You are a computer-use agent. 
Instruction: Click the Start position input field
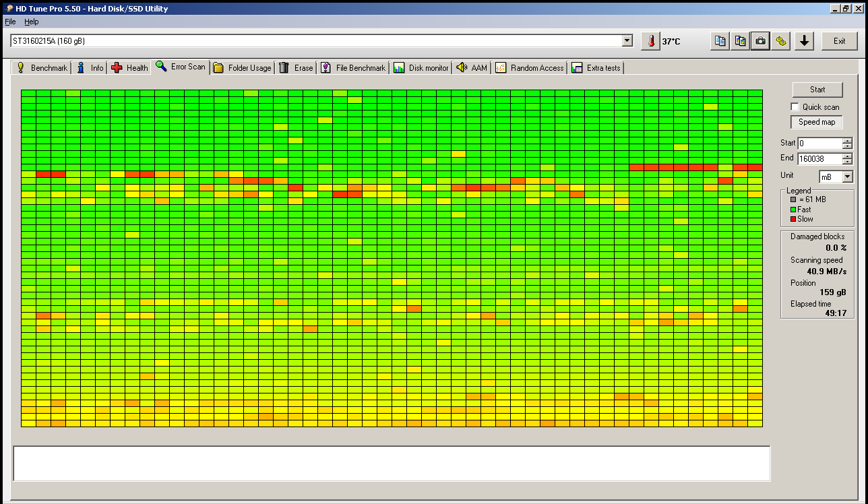point(819,144)
